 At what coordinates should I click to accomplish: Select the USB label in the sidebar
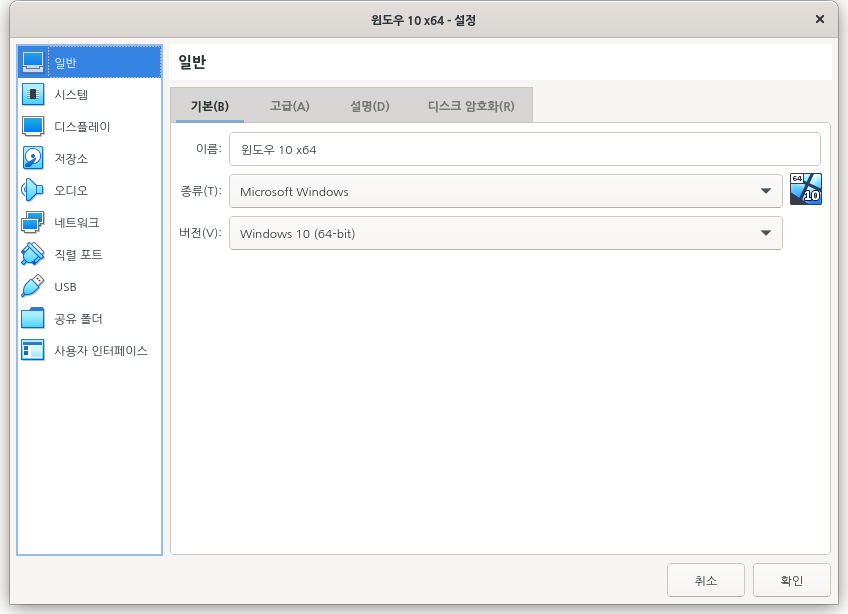pos(65,287)
